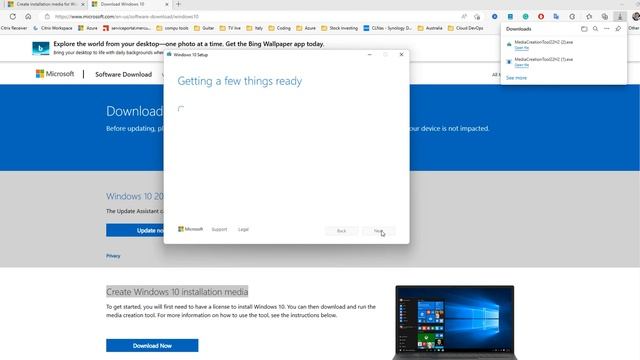
Task: Open the red circle extension icon
Action: 541,17
